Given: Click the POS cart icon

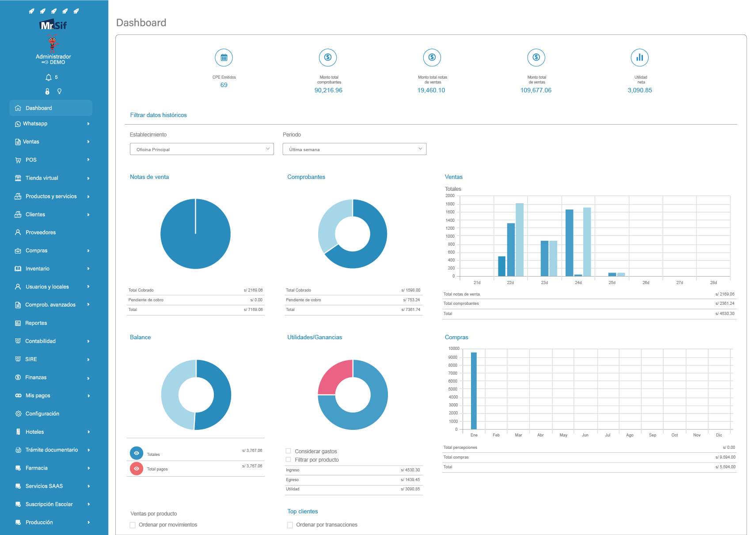Looking at the screenshot, I should tap(18, 160).
